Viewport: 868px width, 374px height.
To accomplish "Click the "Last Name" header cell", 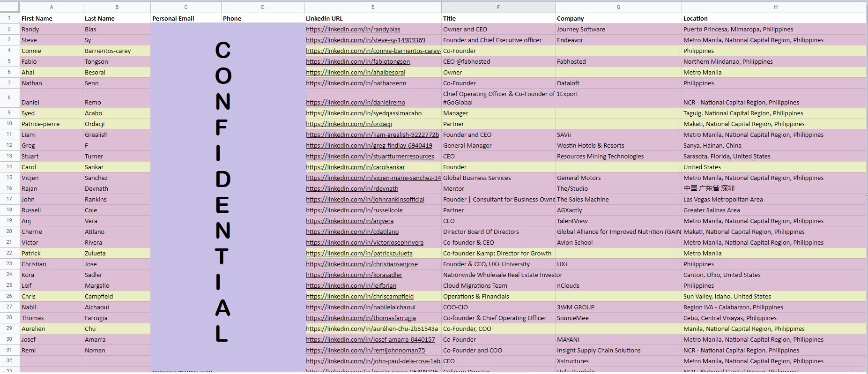I will click(x=117, y=18).
